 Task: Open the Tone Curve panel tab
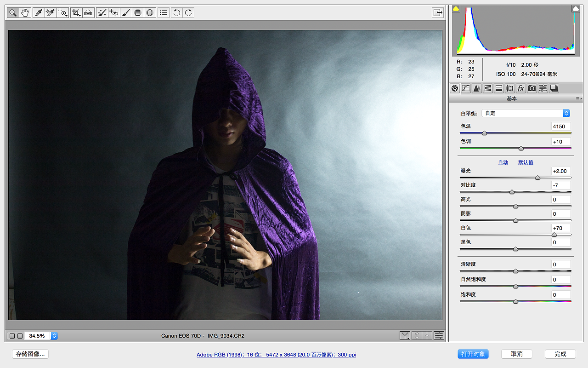466,88
